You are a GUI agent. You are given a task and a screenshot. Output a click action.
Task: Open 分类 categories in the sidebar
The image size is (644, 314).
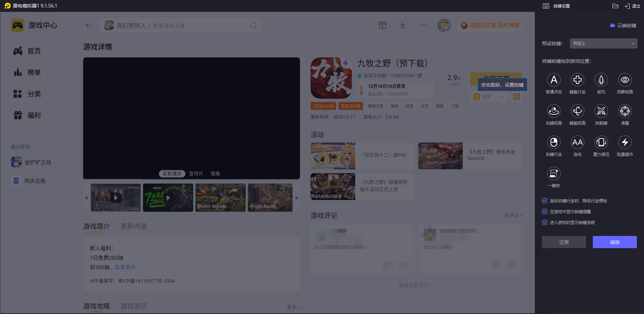click(27, 94)
